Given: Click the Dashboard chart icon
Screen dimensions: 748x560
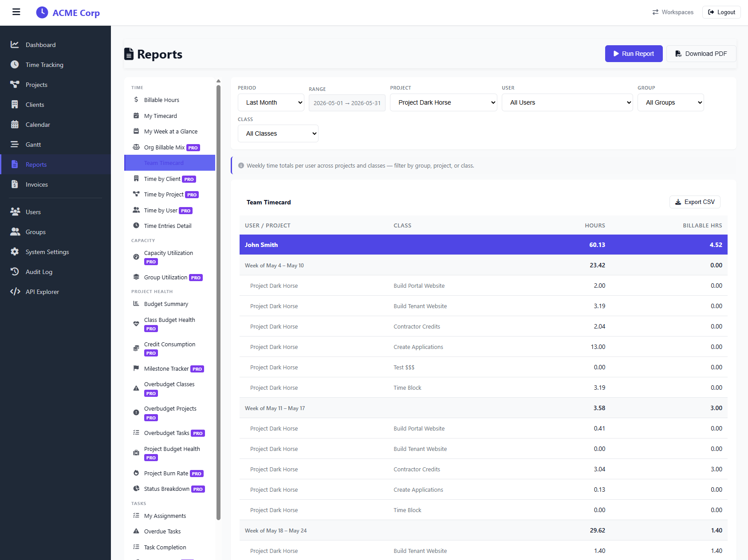Looking at the screenshot, I should (x=15, y=44).
